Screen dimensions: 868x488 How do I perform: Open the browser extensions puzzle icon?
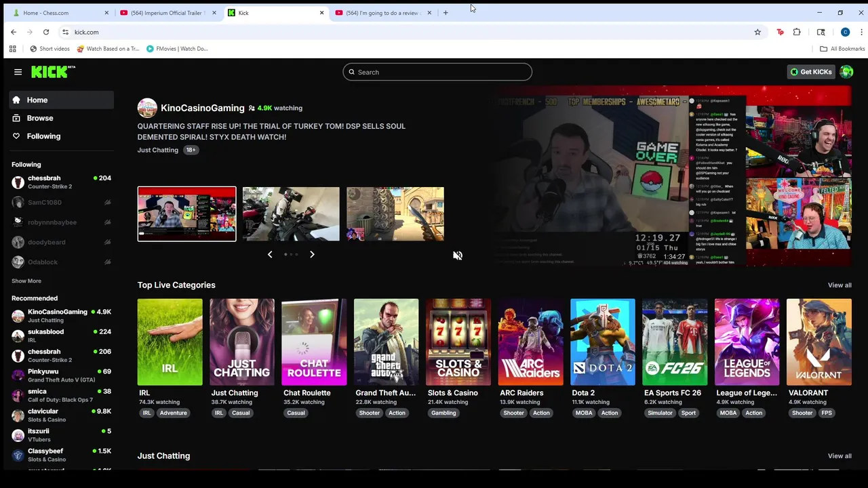797,32
